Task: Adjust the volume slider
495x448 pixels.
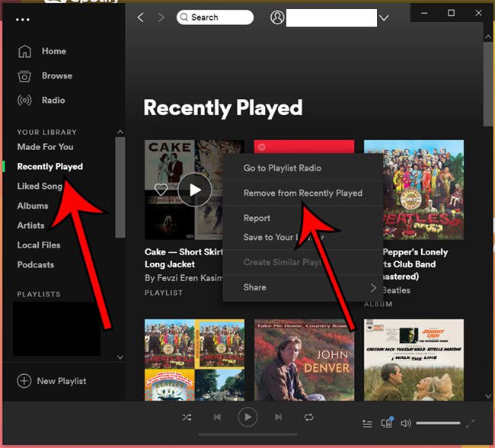Action: 438,424
